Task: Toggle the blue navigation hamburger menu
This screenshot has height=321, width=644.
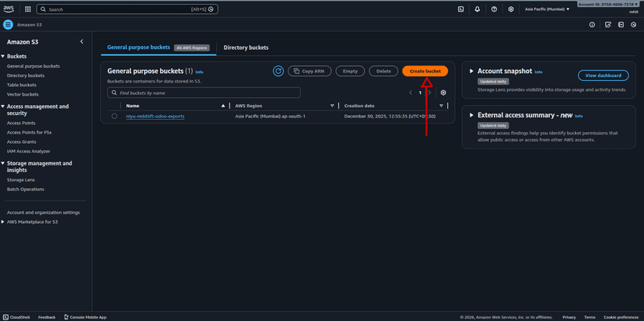Action: point(8,25)
